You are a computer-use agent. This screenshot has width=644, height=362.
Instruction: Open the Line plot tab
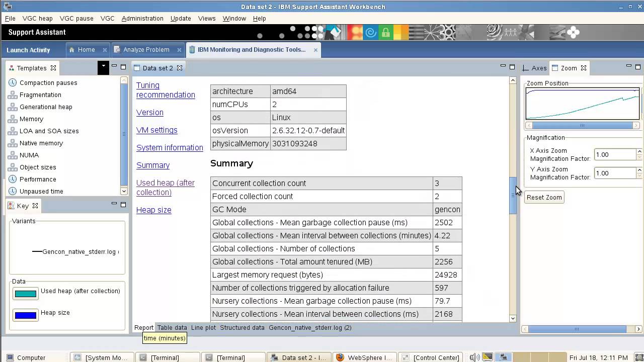(203, 327)
